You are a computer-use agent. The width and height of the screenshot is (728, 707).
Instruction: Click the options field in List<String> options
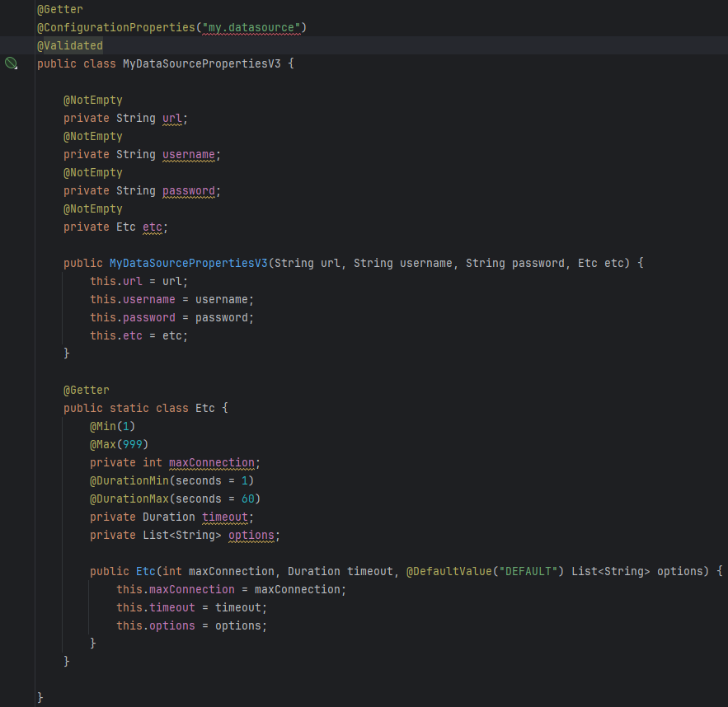tap(251, 535)
